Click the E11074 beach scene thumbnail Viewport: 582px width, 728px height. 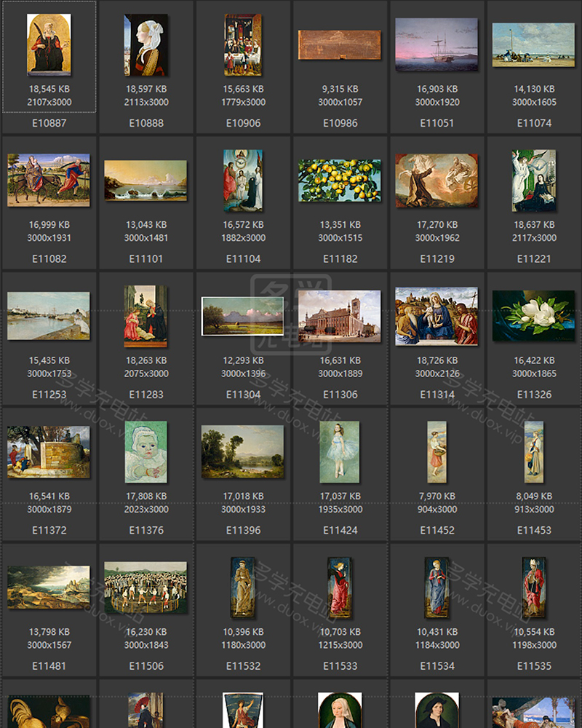(x=533, y=44)
